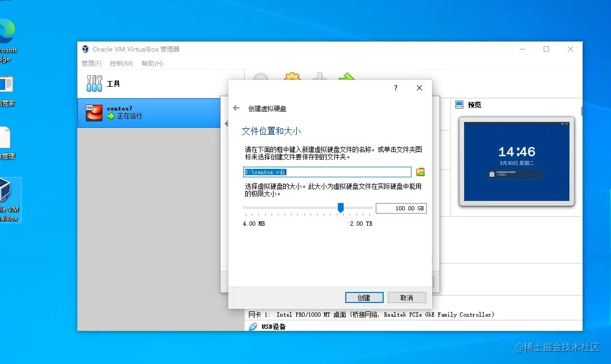Viewport: 611px width, 364px height.
Task: Select the centos7 virtual machine
Action: click(x=149, y=113)
